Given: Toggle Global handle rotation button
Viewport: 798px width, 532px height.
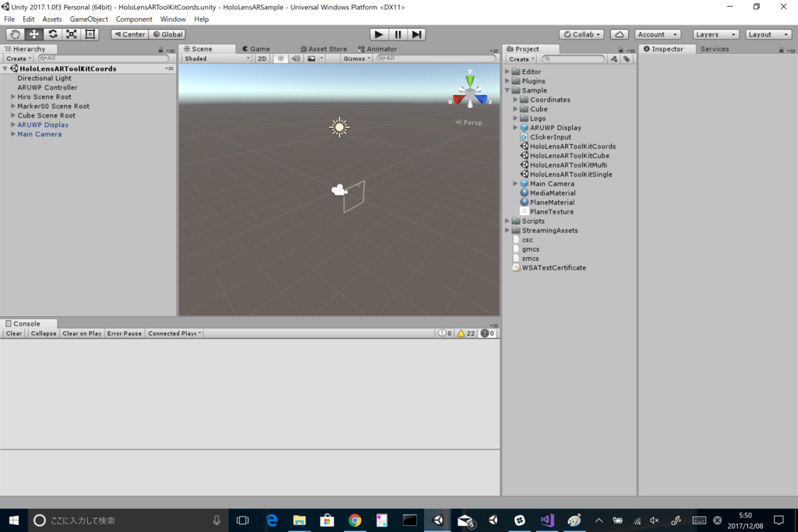Looking at the screenshot, I should [x=168, y=34].
